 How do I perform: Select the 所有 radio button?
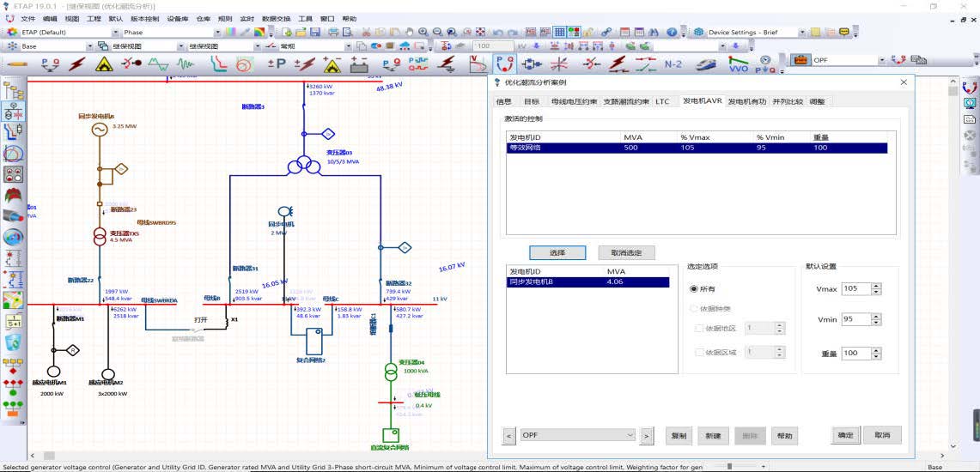point(694,289)
